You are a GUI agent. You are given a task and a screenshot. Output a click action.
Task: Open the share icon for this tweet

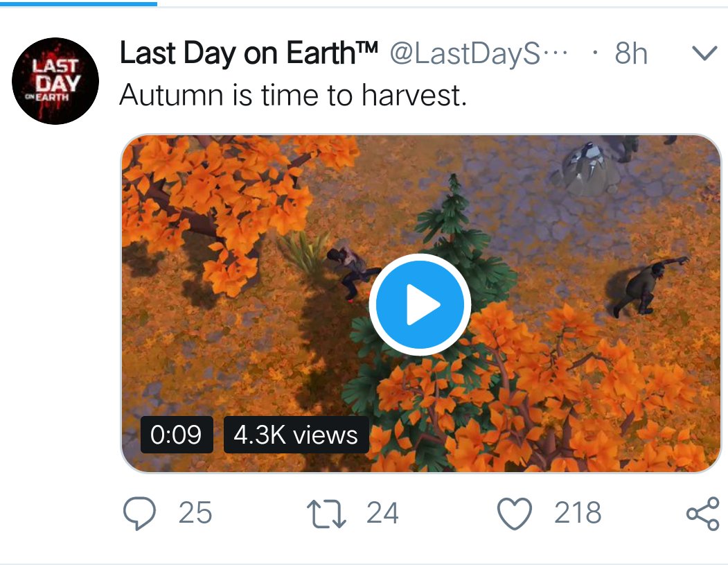[702, 514]
